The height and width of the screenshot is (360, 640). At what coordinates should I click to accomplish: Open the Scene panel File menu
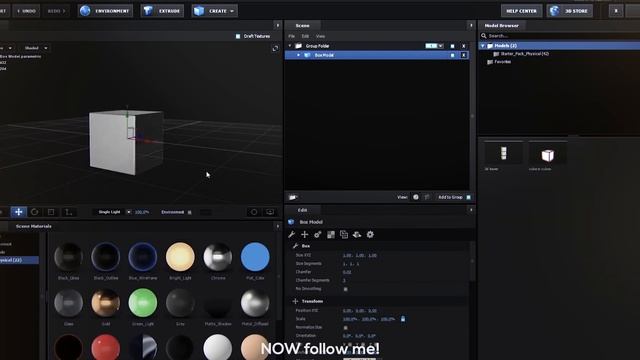(x=291, y=36)
